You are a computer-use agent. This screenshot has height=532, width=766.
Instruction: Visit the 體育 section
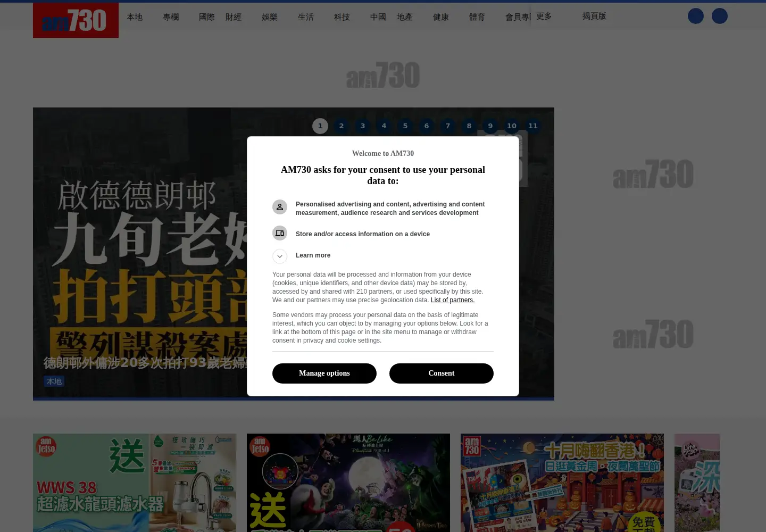pyautogui.click(x=477, y=17)
